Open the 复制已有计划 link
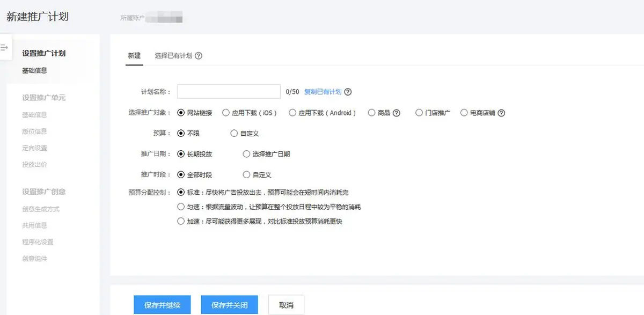644x315 pixels. [323, 92]
